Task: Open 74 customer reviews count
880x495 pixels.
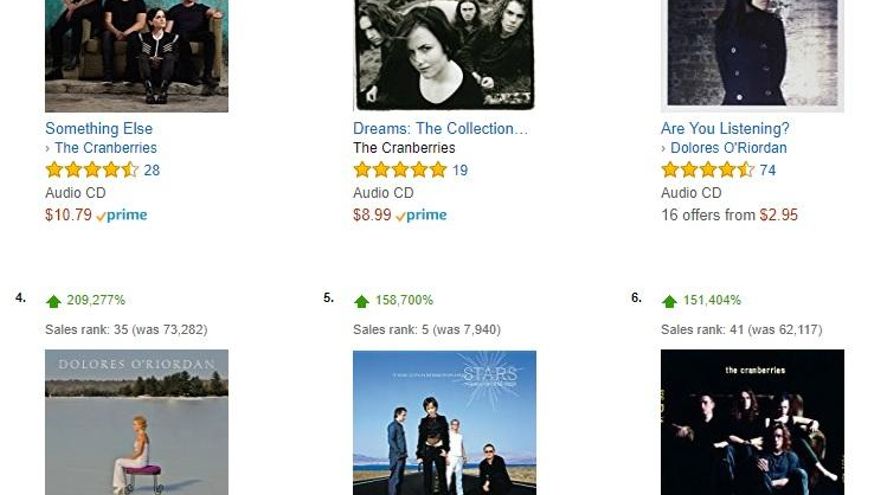Action: coord(768,170)
